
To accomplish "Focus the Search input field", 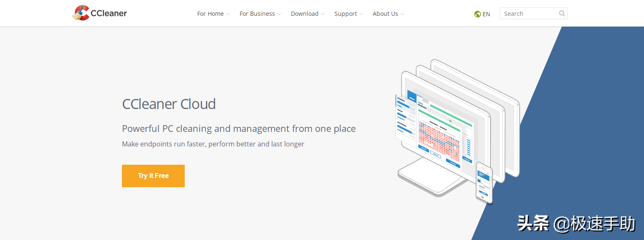I will (x=533, y=13).
